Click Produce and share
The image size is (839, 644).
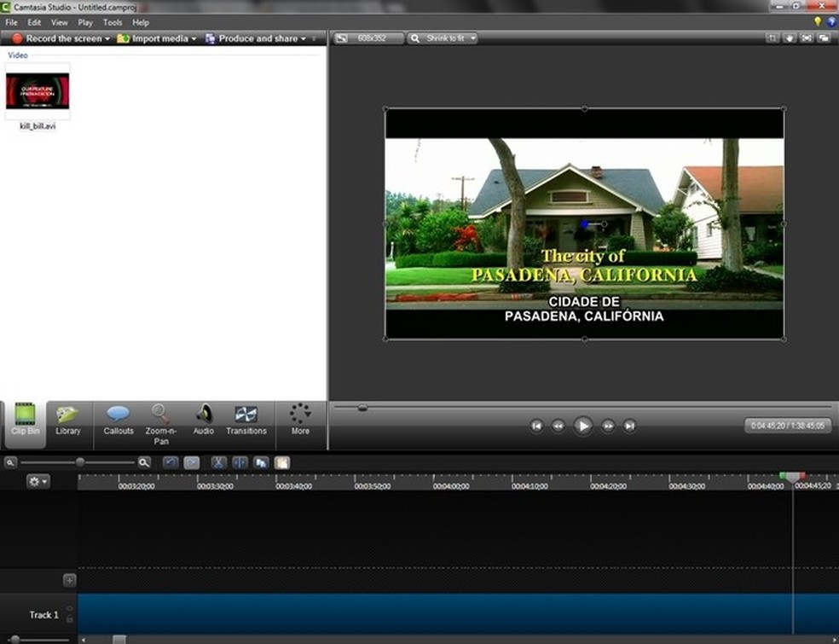pyautogui.click(x=260, y=38)
